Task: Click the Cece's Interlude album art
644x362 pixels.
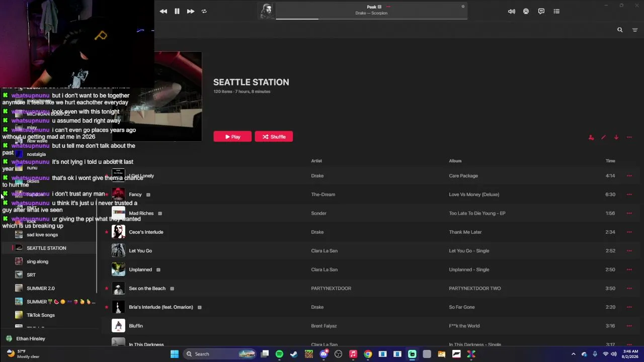Action: pos(118,232)
